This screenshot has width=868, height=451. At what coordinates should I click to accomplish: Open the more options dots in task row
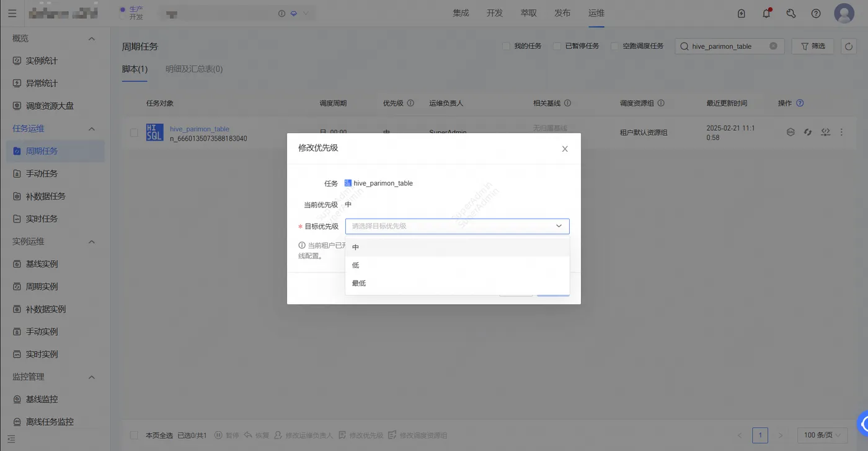tap(841, 132)
